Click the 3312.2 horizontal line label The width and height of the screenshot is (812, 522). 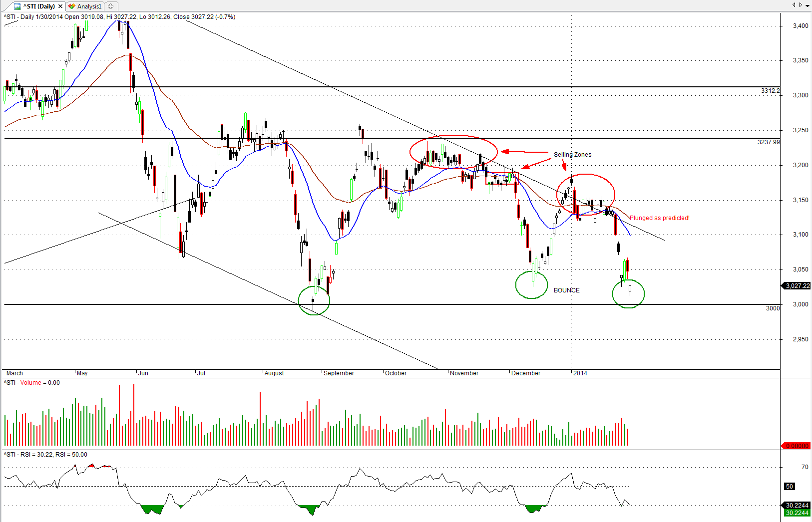click(x=770, y=91)
